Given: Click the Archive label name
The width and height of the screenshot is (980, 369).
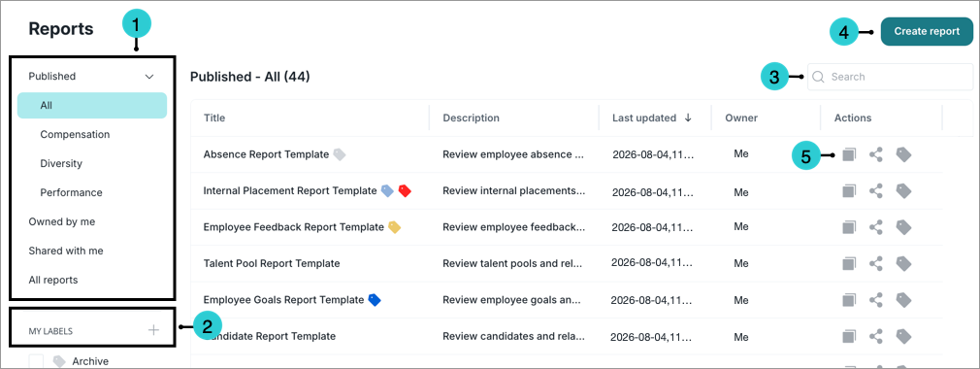Looking at the screenshot, I should 90,361.
